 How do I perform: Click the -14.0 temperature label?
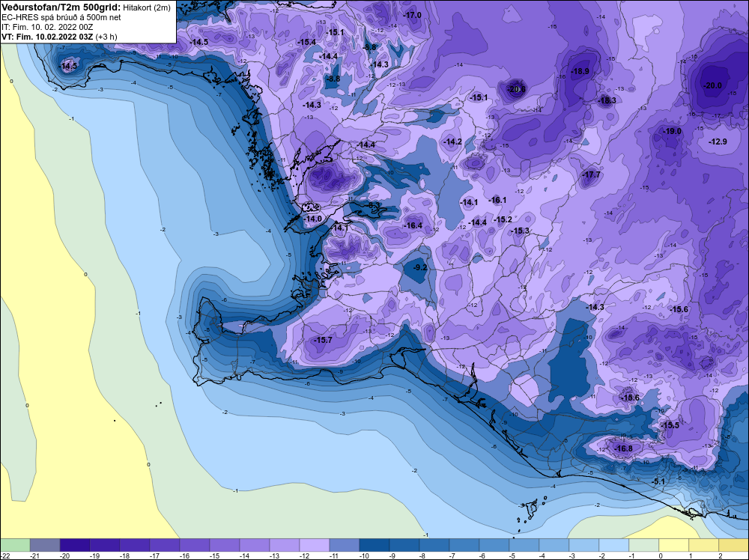pyautogui.click(x=314, y=219)
